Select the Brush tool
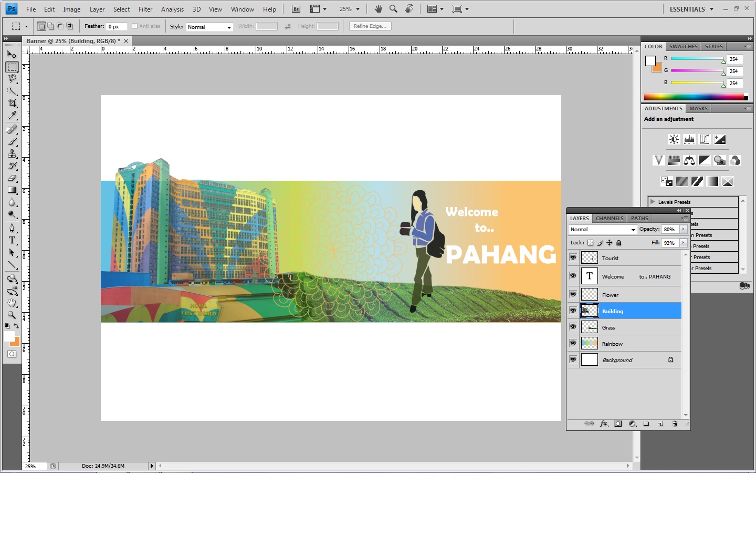This screenshot has height=536, width=756. click(12, 141)
